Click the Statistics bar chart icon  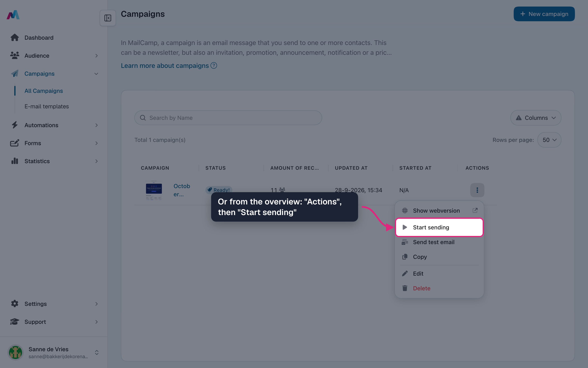14,161
